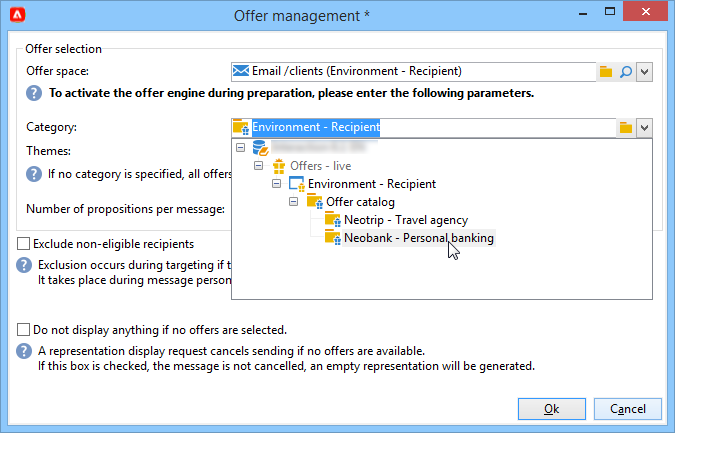
Task: Click the Neotrip folder icon
Action: click(x=333, y=220)
